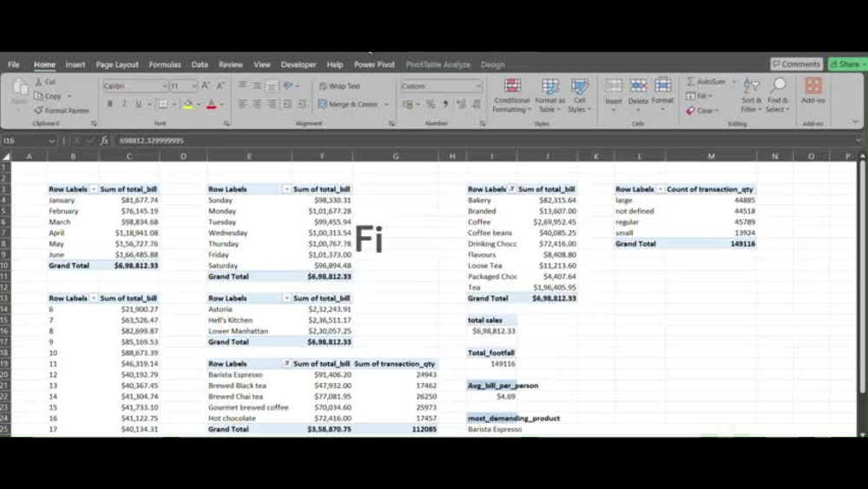Toggle Merge & Center
The height and width of the screenshot is (489, 868).
[x=348, y=104]
